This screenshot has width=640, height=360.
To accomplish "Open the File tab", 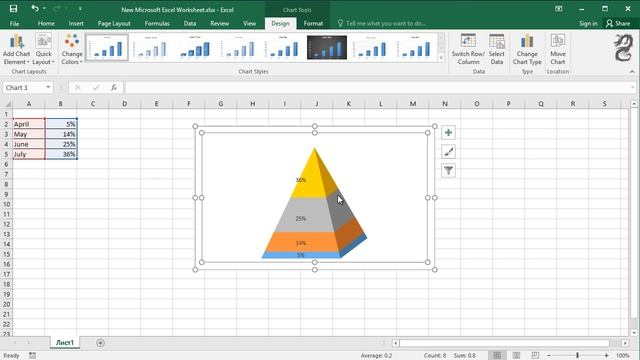I will (14, 23).
